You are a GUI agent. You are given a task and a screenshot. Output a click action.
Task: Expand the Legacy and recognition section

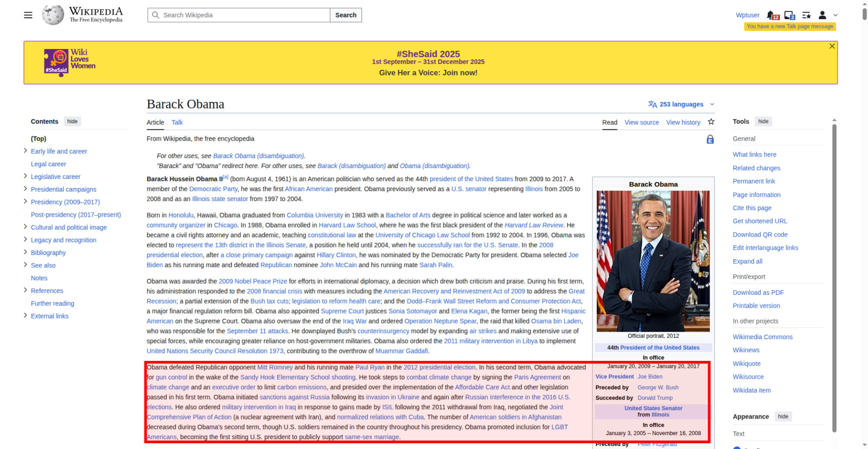coord(25,239)
